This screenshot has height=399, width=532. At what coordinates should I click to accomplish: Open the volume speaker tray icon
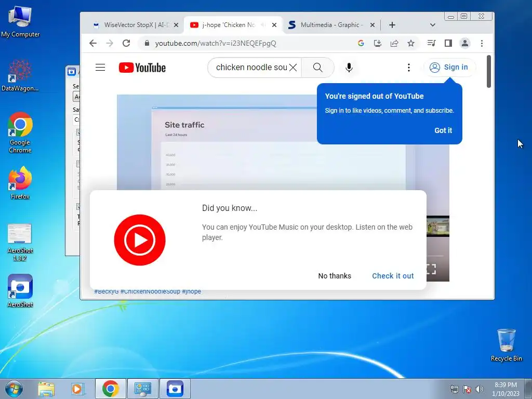coord(480,389)
